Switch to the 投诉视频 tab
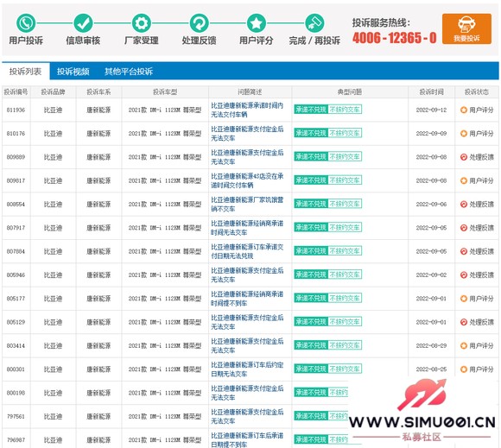The image size is (501, 448). click(x=73, y=71)
